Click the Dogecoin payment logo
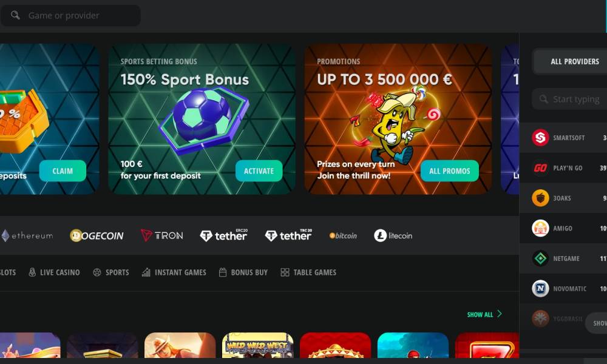 97,235
